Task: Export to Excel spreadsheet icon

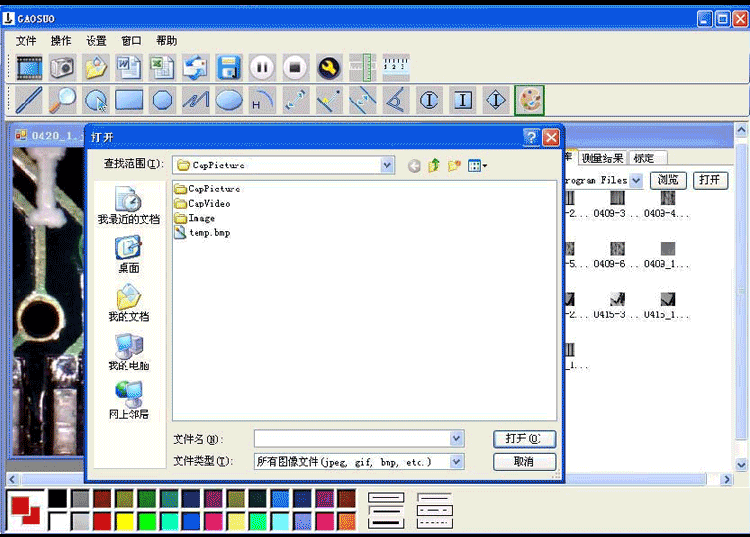Action: pyautogui.click(x=162, y=67)
